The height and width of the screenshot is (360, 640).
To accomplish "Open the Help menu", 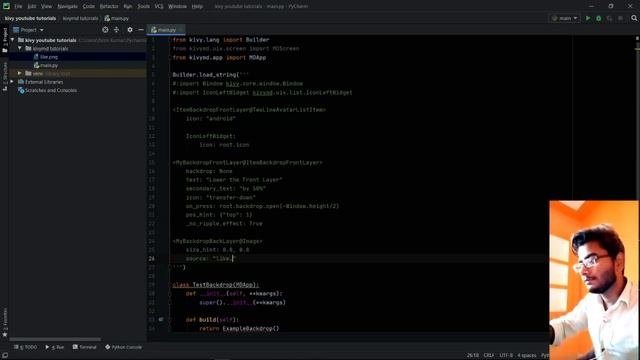I will point(197,7).
